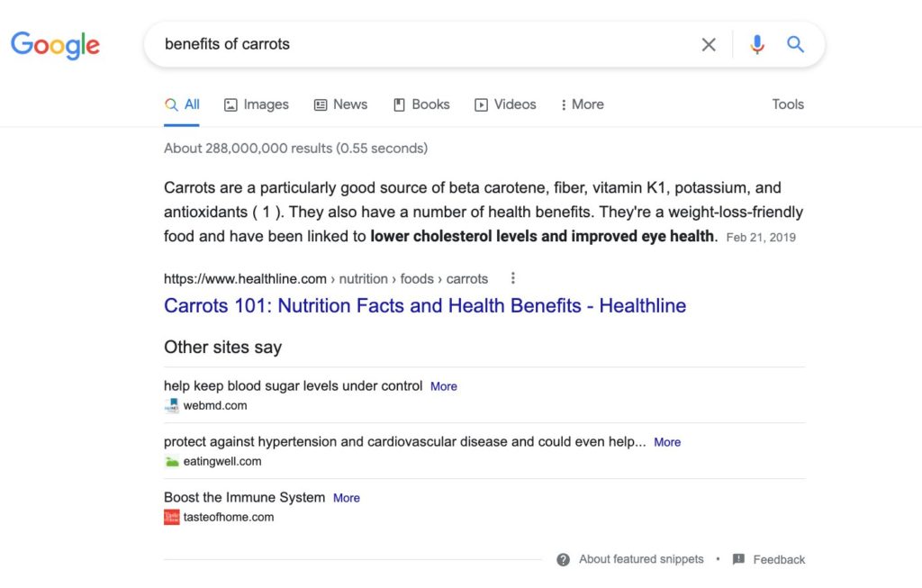922x588 pixels.
Task: Expand More for the webmd blood sugar snippet
Action: [x=444, y=386]
